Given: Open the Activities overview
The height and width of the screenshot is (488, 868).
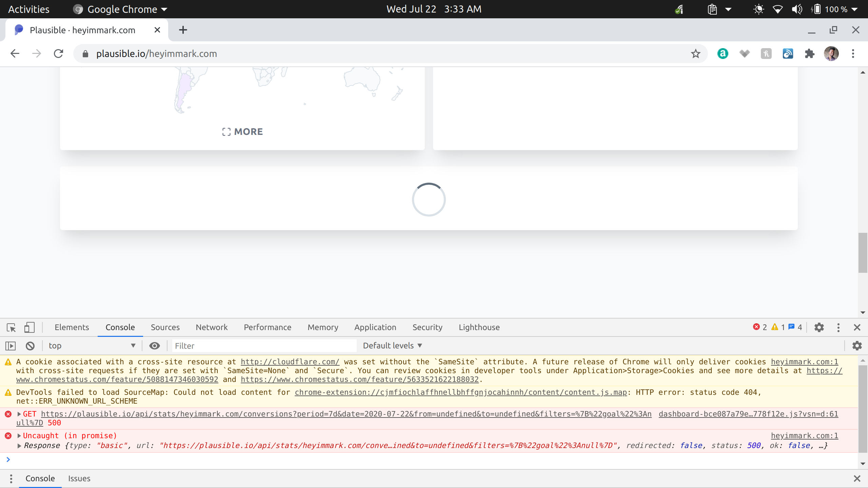Looking at the screenshot, I should [29, 9].
